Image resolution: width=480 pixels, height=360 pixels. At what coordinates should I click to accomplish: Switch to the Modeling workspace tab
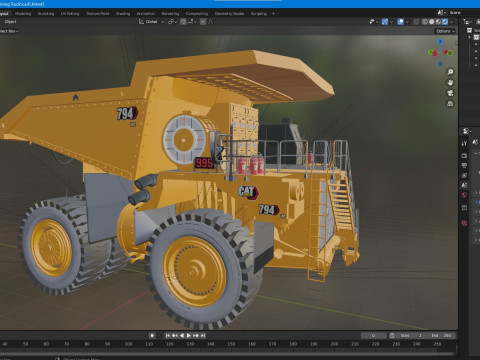[23, 14]
